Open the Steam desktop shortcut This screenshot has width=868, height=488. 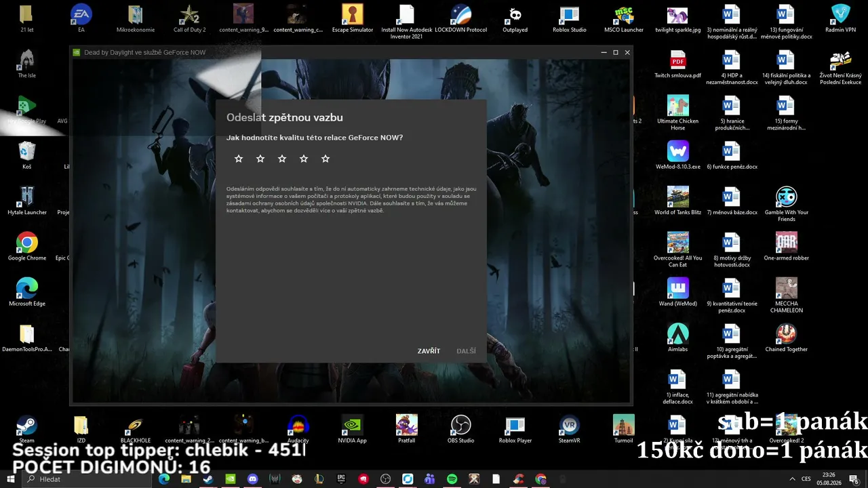[27, 429]
